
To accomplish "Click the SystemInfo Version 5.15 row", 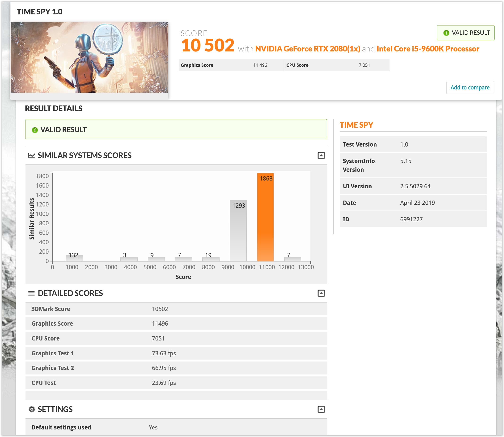I will tap(413, 165).
